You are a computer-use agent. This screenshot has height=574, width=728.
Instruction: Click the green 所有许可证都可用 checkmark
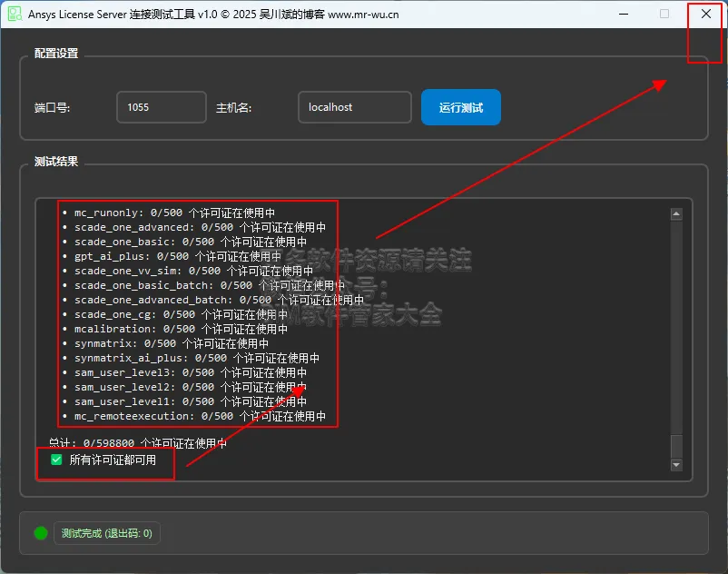click(56, 460)
